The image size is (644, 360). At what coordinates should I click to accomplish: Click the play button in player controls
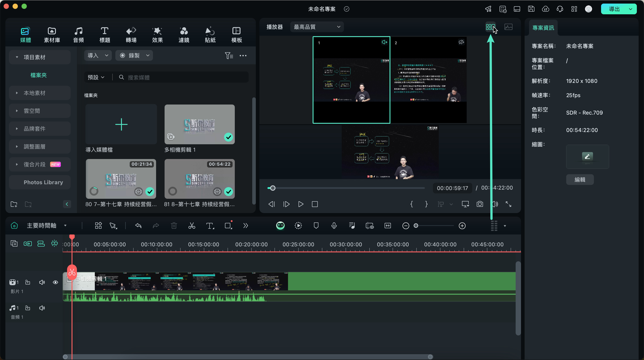tap(301, 204)
